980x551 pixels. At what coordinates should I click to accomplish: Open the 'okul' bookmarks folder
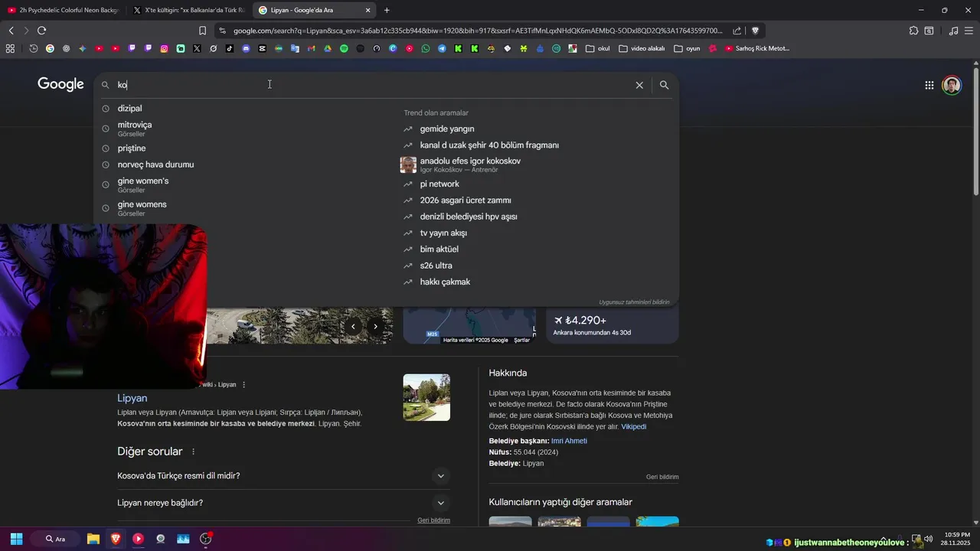[597, 48]
